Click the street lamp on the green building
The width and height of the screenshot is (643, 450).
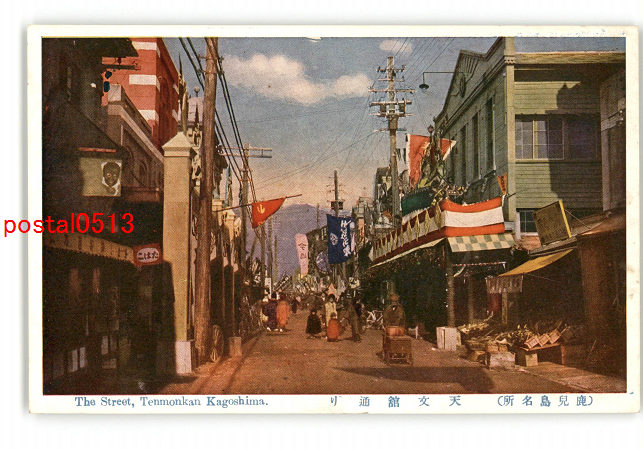pyautogui.click(x=424, y=84)
